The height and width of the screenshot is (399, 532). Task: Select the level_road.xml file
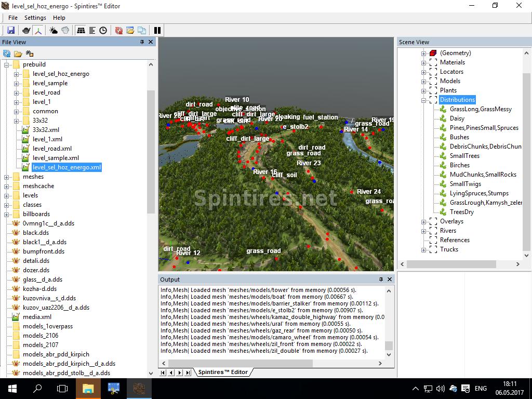pyautogui.click(x=52, y=149)
